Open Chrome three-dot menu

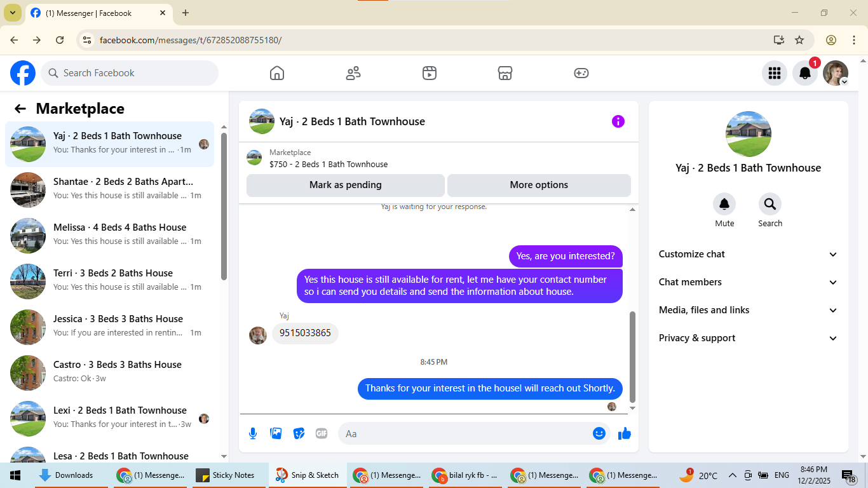853,40
